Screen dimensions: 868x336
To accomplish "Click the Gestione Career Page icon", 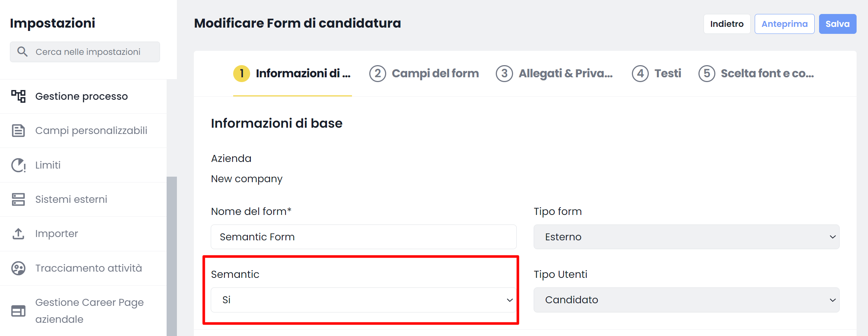I will pos(18,311).
